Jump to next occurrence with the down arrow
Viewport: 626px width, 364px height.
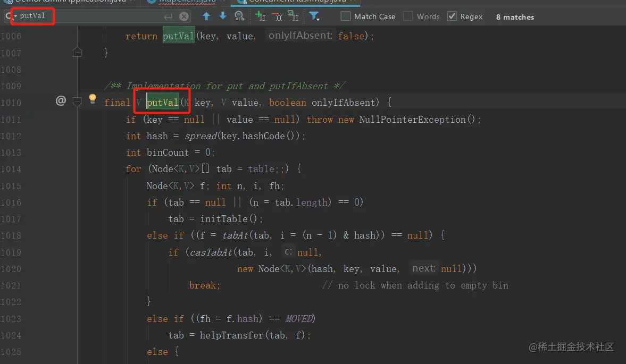click(222, 16)
